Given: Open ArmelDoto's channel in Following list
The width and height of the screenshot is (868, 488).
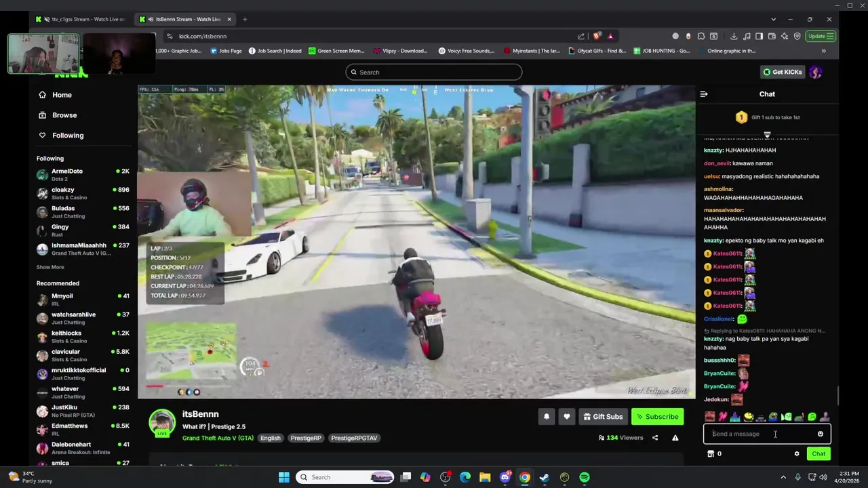Looking at the screenshot, I should coord(83,175).
